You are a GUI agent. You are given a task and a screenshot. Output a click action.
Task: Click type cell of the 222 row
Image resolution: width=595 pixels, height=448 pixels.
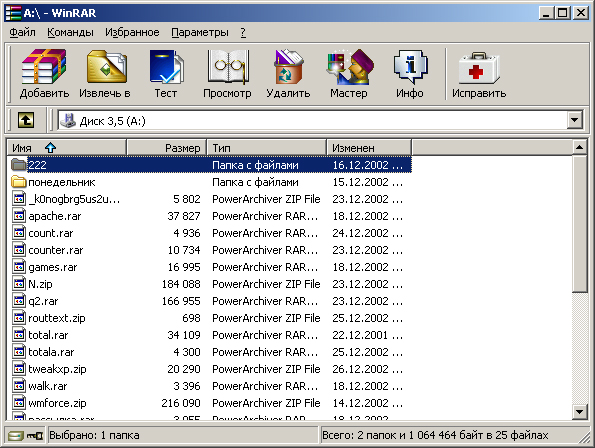(x=255, y=165)
